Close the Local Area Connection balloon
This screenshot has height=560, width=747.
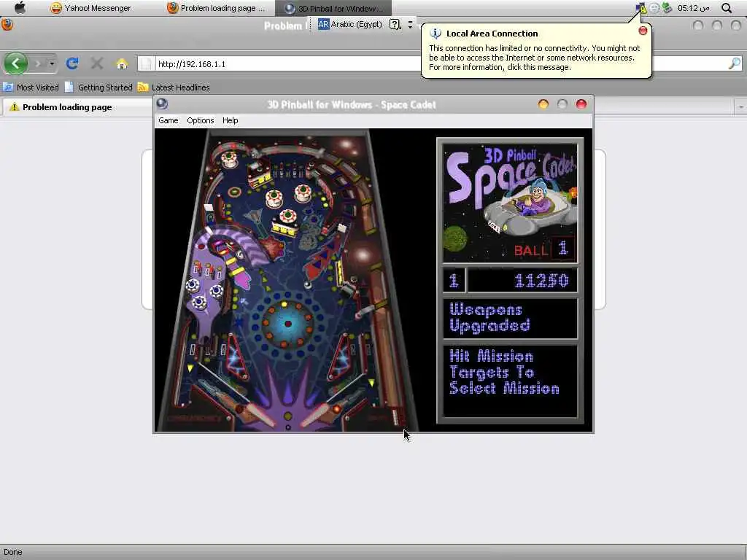pos(643,31)
